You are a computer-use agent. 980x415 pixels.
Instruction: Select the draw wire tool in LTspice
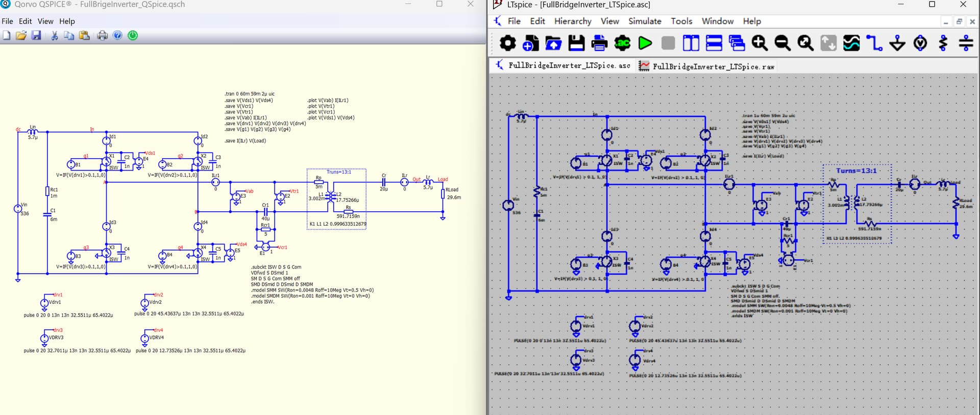pyautogui.click(x=874, y=43)
